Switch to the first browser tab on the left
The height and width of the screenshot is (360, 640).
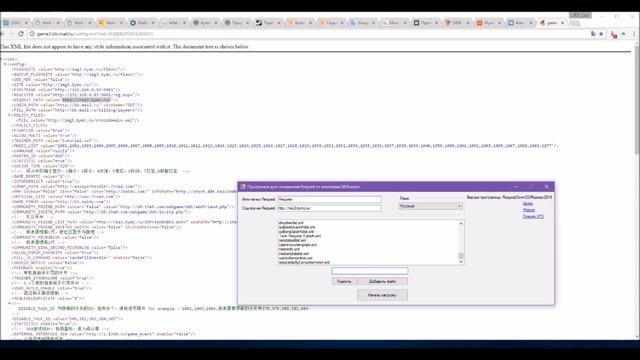16,23
